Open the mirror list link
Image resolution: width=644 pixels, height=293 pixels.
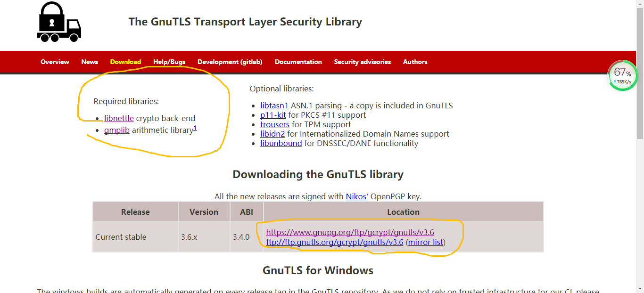pyautogui.click(x=426, y=242)
